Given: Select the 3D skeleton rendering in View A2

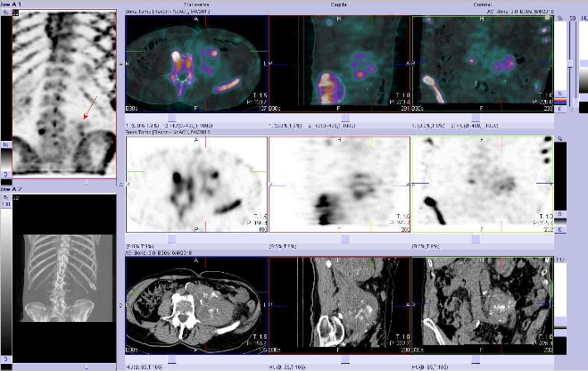Looking at the screenshot, I should 58,276.
